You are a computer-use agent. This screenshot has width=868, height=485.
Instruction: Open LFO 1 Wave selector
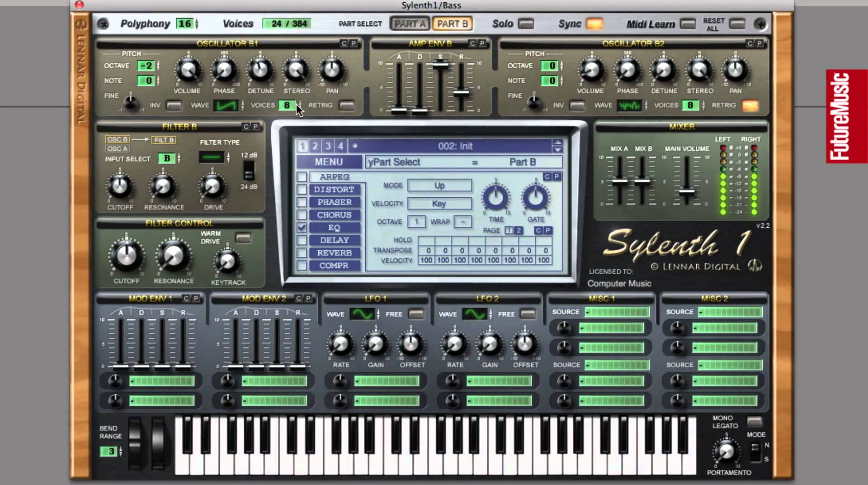[x=363, y=314]
